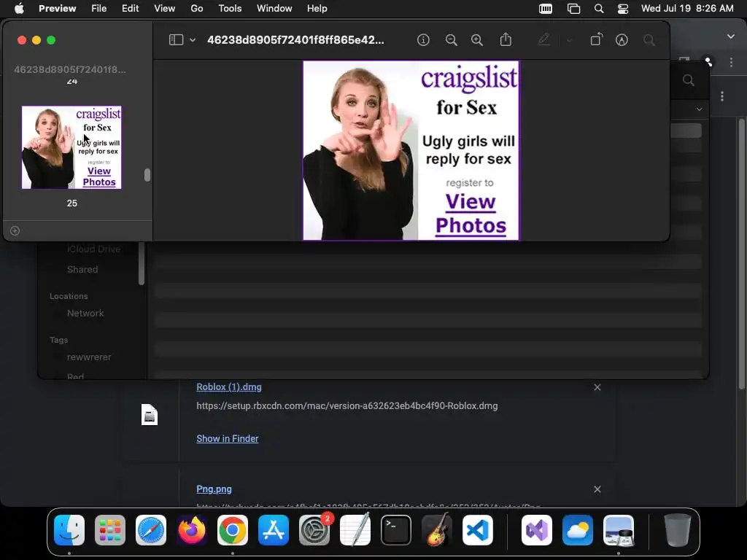Open Control Center in menu bar

(623, 9)
